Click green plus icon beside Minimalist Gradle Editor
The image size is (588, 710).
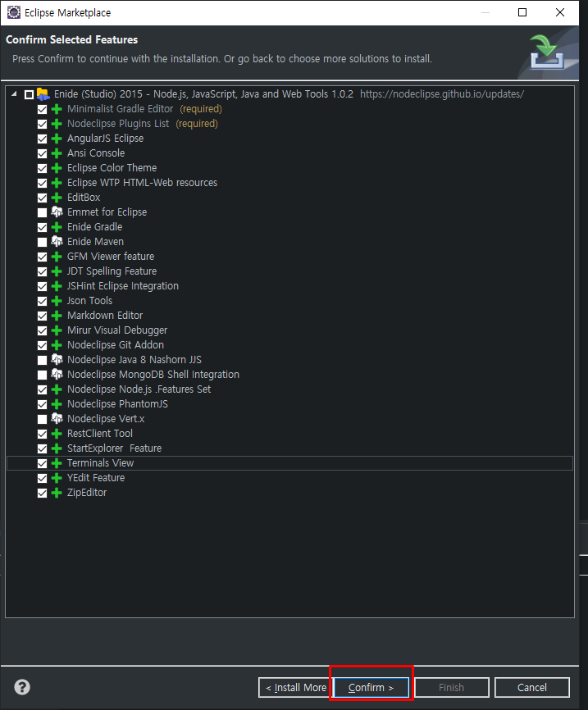click(x=57, y=109)
